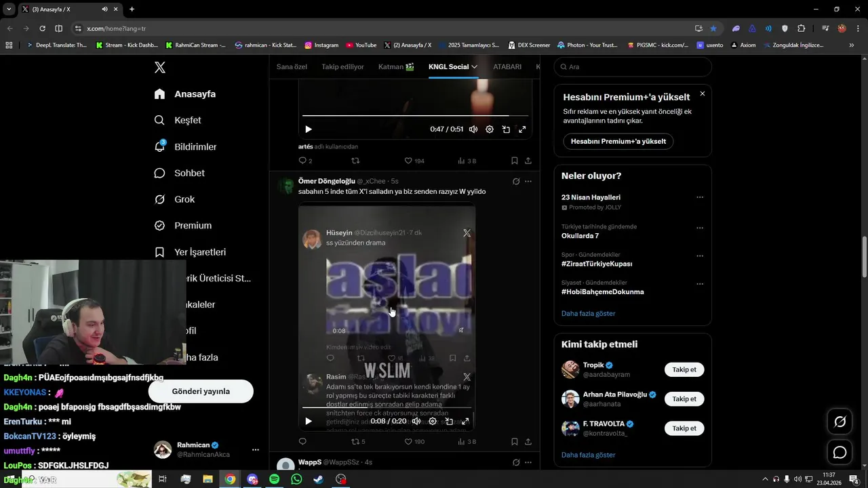
Task: Open settings on 0:08/0:20 video
Action: [433, 421]
